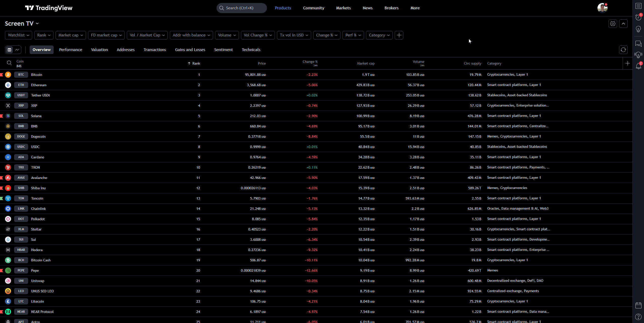Click the Bitcoin coin logo

pos(8,75)
